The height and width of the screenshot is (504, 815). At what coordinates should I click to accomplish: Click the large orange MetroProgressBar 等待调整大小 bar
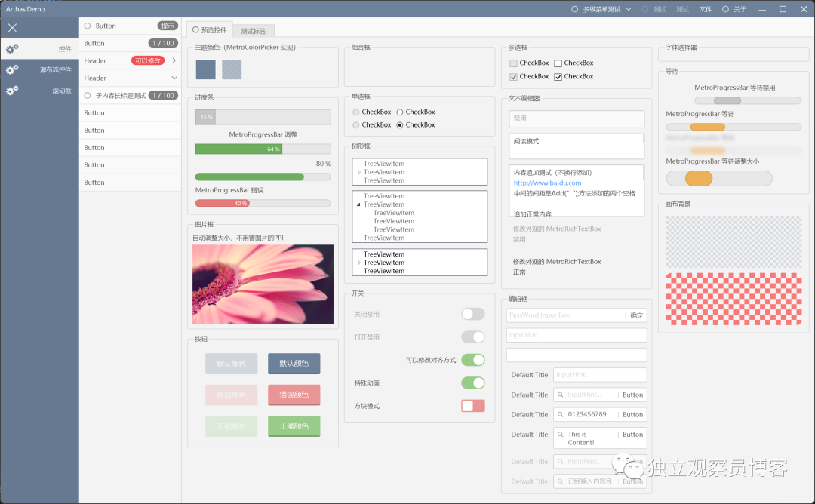click(719, 178)
